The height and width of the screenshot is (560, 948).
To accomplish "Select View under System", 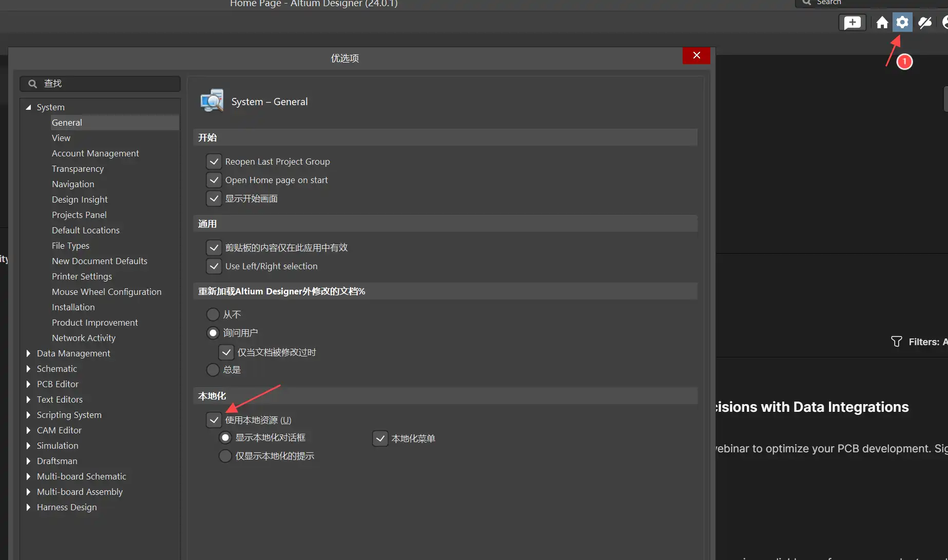I will coord(61,138).
